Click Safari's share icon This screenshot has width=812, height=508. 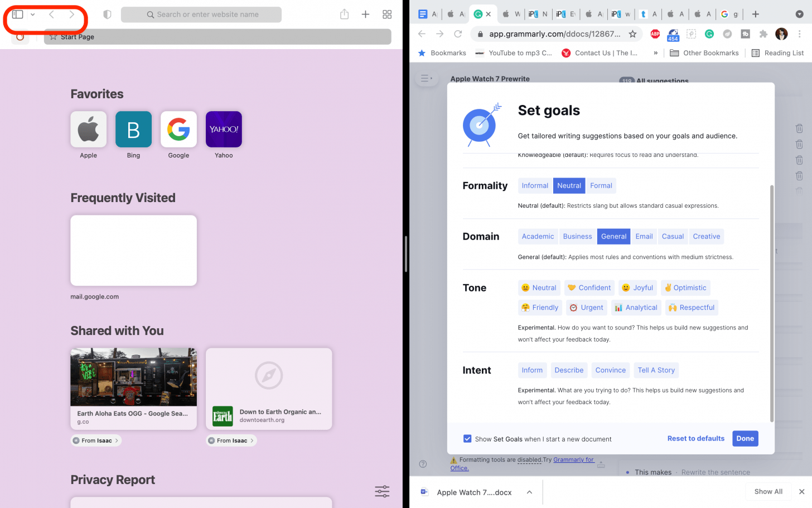344,15
